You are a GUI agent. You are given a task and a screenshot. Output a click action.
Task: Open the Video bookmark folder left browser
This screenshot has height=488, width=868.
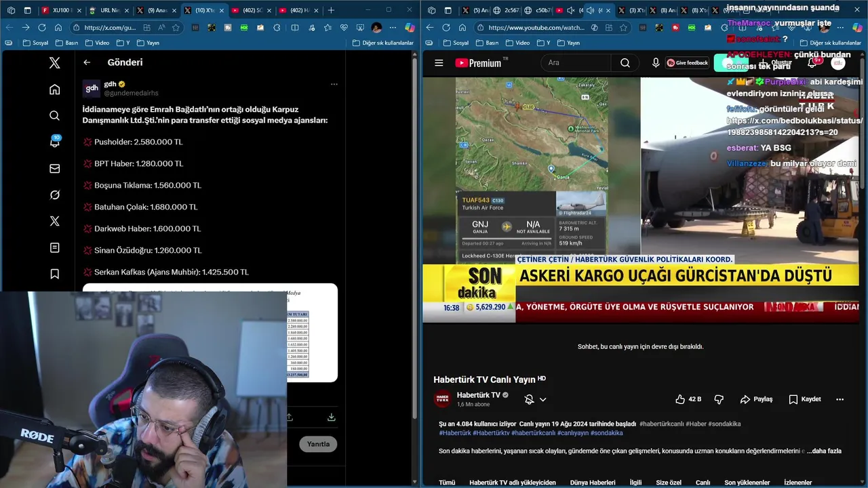pos(97,43)
